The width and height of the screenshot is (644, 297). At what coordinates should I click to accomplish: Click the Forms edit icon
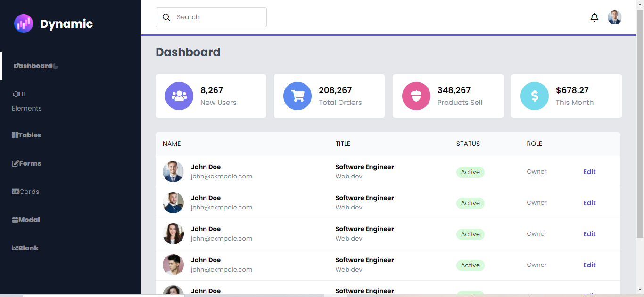pos(15,163)
